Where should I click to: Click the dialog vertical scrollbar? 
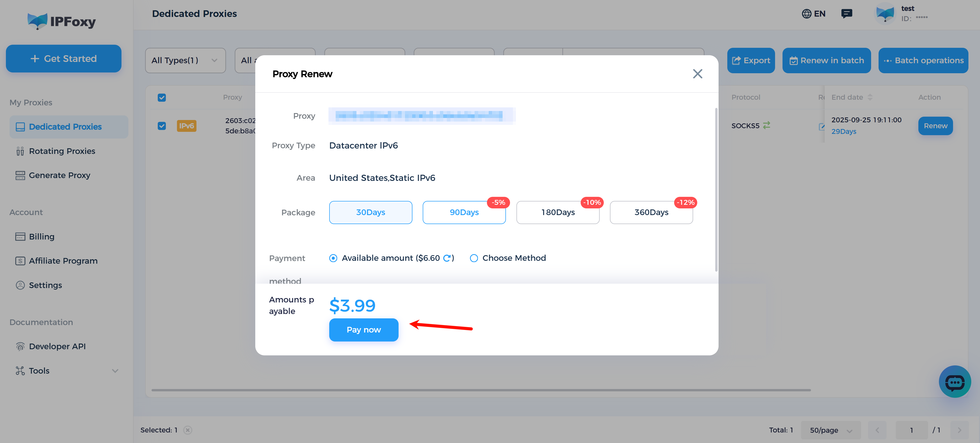716,190
